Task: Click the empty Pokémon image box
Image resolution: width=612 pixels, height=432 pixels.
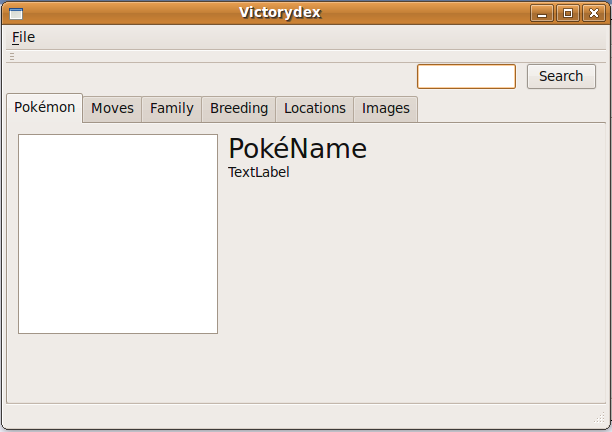Action: (118, 234)
